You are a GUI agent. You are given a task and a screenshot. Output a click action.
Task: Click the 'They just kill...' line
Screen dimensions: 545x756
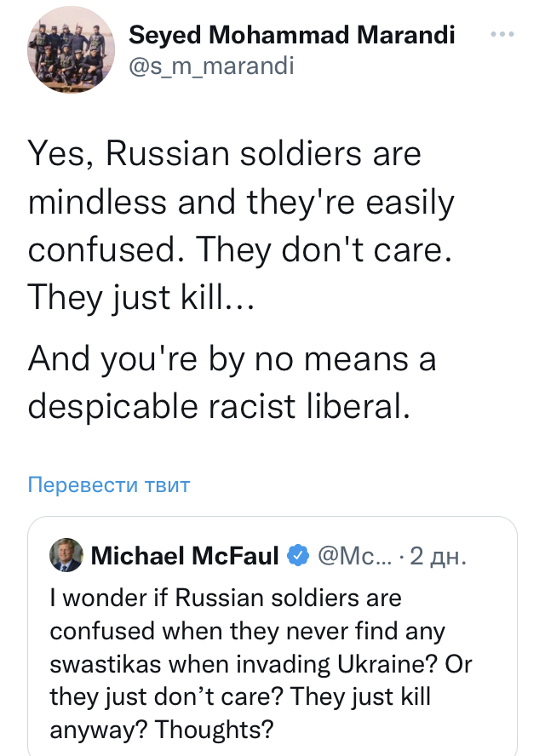(x=141, y=296)
